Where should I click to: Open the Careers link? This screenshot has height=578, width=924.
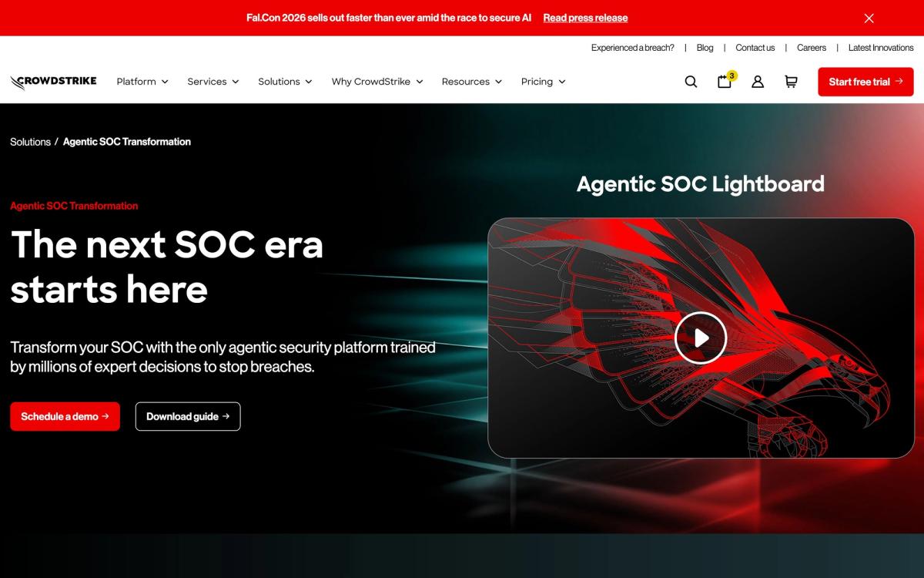pos(812,48)
